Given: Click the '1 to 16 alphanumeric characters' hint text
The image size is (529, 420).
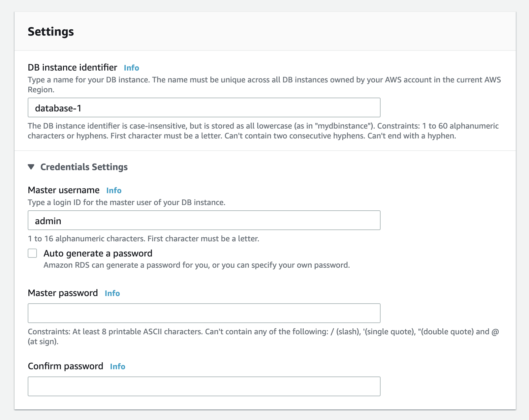Looking at the screenshot, I should tap(143, 238).
